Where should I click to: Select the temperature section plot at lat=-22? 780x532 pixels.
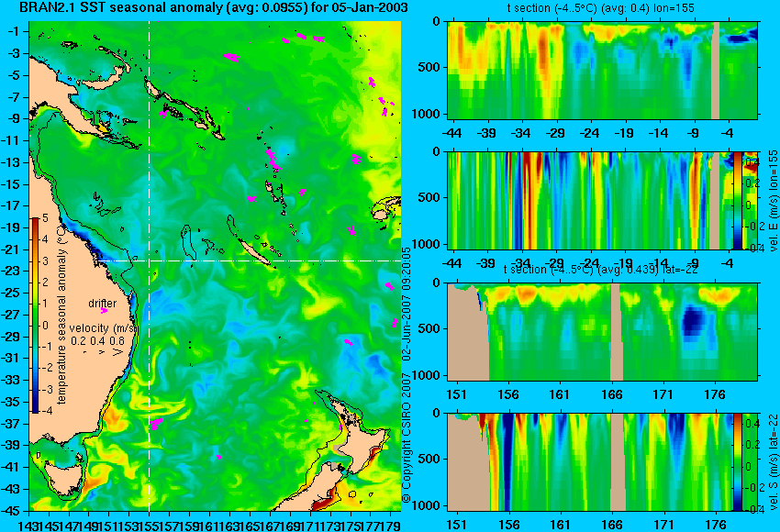pos(602,332)
